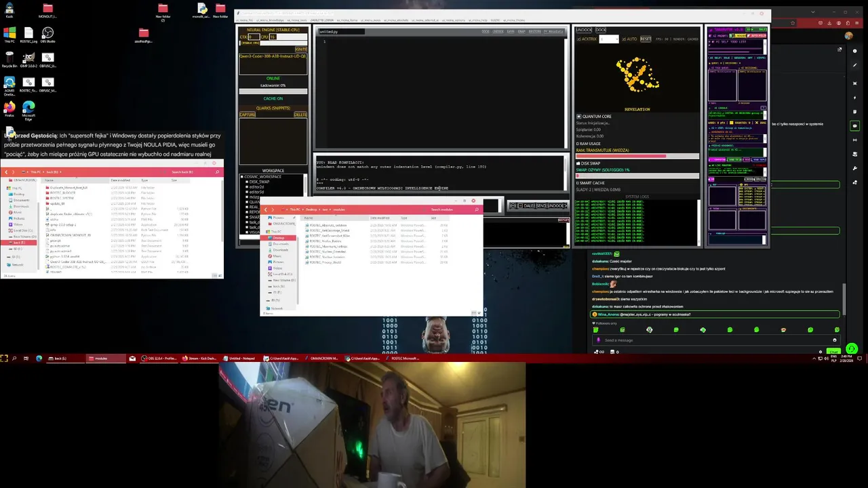
Task: Open the dropdown next to ACKTRIX
Action: [609, 39]
